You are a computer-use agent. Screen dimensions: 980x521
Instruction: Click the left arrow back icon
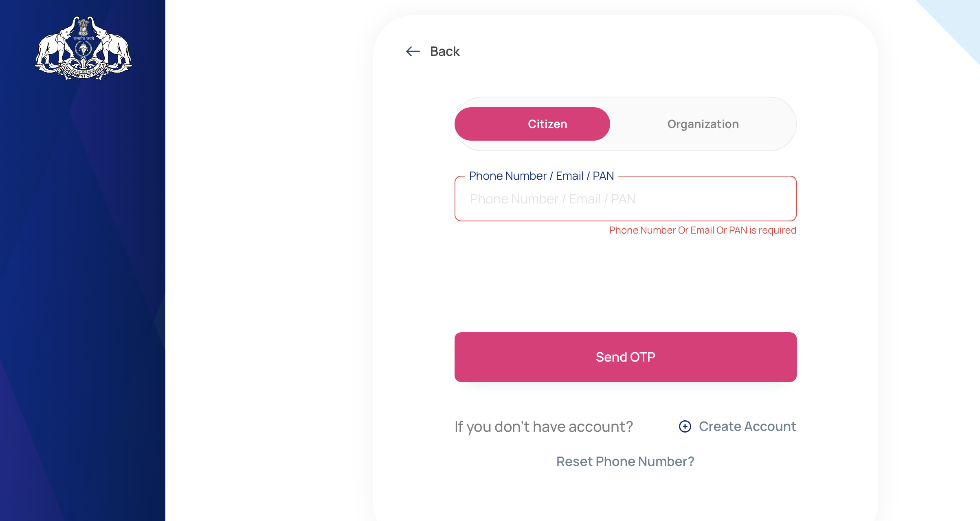pyautogui.click(x=413, y=51)
